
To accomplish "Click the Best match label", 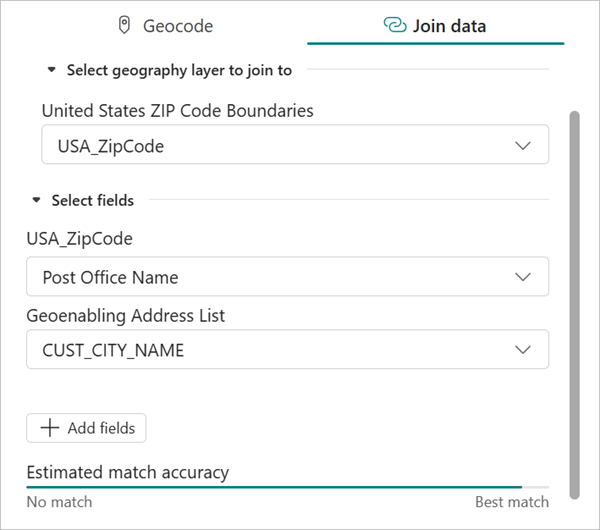I will (512, 502).
